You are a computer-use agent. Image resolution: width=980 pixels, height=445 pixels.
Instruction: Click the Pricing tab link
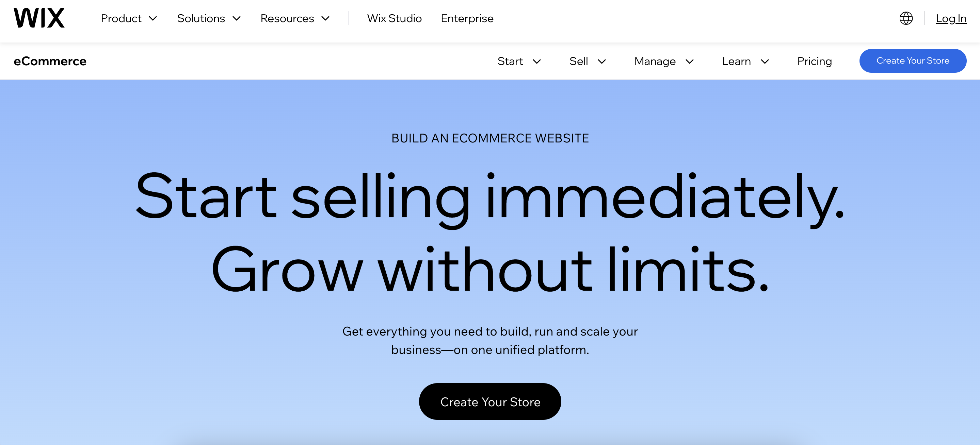pos(814,61)
